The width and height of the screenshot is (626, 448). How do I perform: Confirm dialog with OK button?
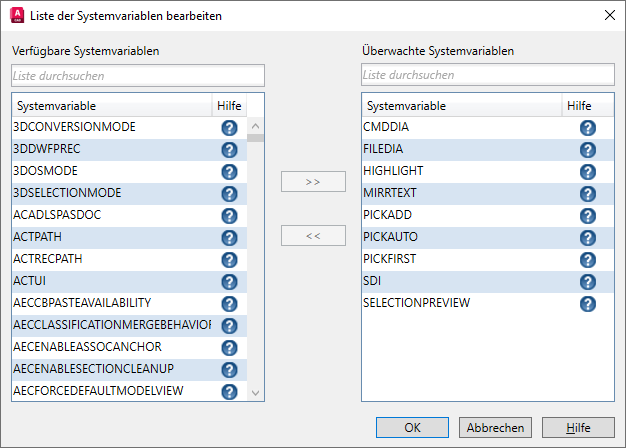click(412, 427)
